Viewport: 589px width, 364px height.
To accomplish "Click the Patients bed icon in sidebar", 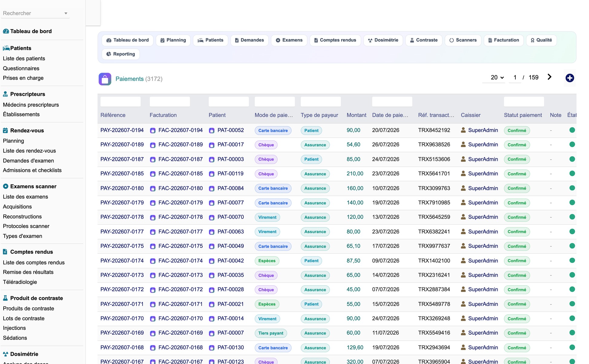I will (6, 48).
